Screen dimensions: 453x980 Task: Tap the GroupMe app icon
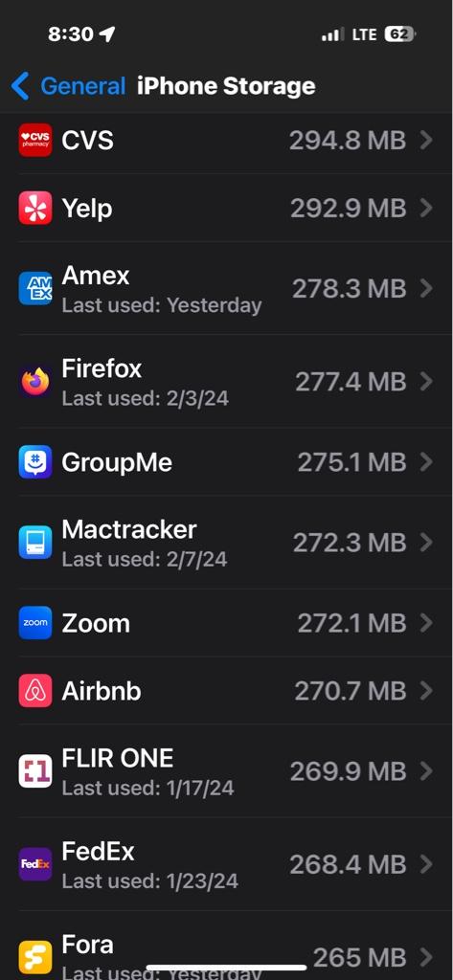pyautogui.click(x=35, y=462)
